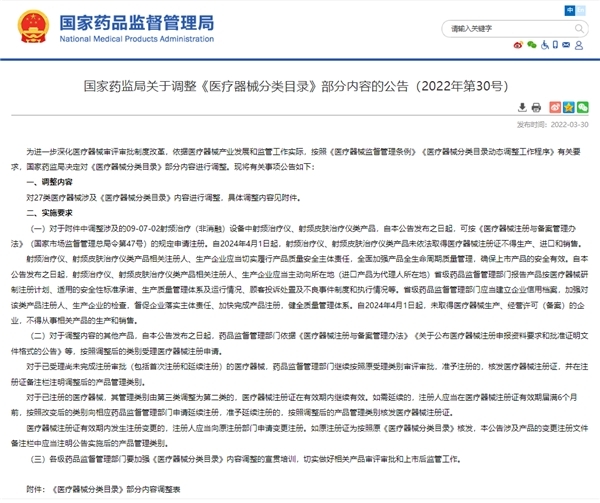600x503 pixels.
Task: Print the announcement with printer icon
Action: pyautogui.click(x=536, y=107)
